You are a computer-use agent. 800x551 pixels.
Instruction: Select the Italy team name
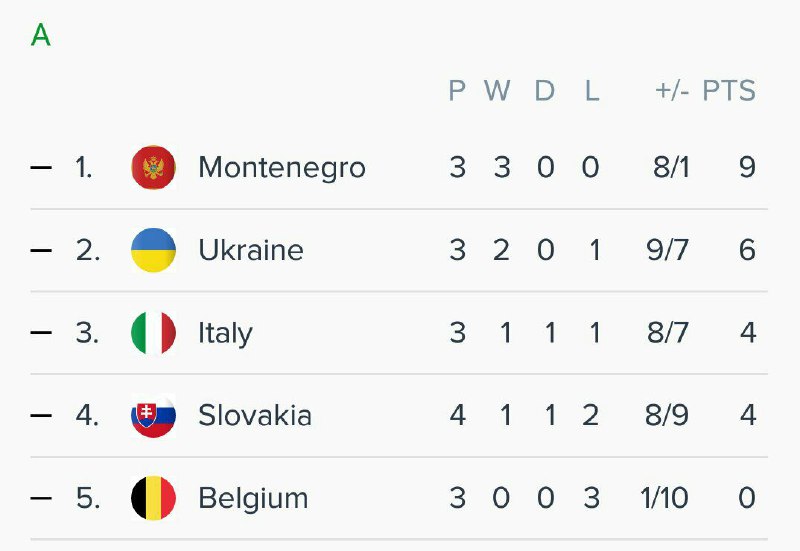pyautogui.click(x=225, y=333)
